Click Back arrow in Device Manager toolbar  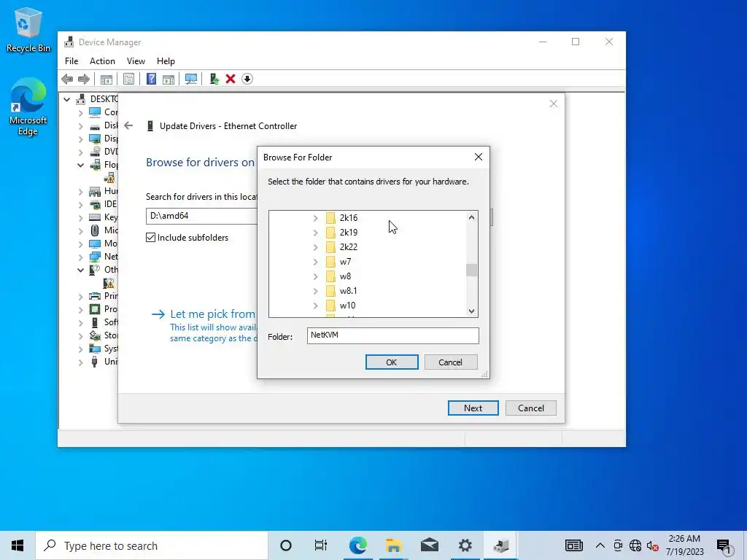pos(67,79)
